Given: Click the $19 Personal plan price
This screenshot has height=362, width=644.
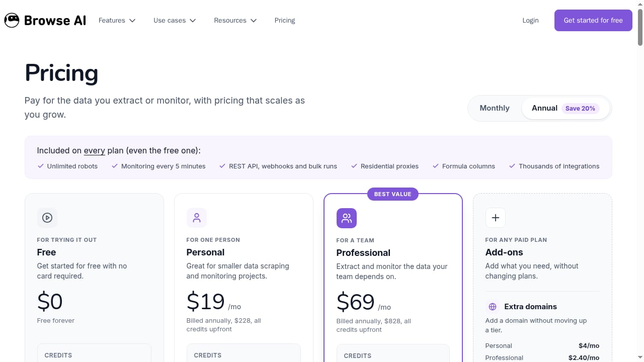Looking at the screenshot, I should [x=205, y=301].
